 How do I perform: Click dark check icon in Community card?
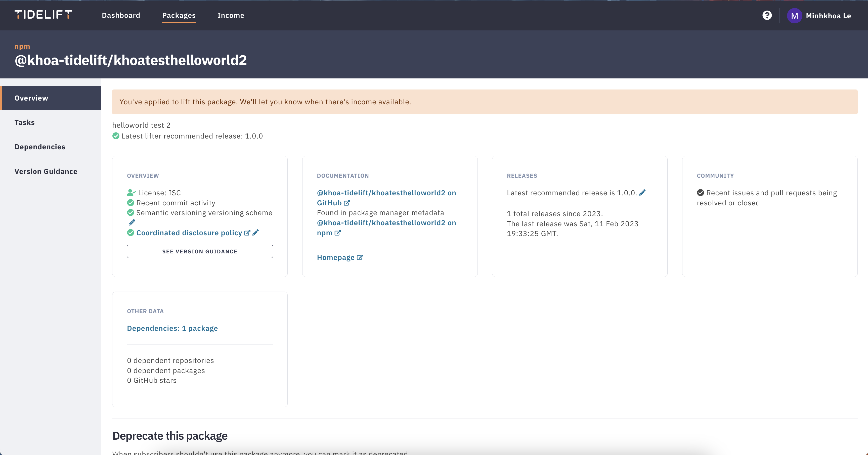(x=700, y=193)
